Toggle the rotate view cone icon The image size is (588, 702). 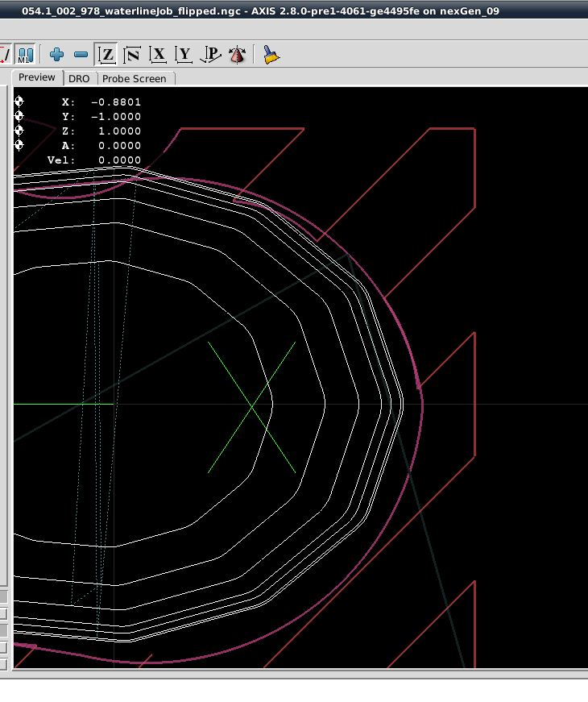click(x=237, y=55)
